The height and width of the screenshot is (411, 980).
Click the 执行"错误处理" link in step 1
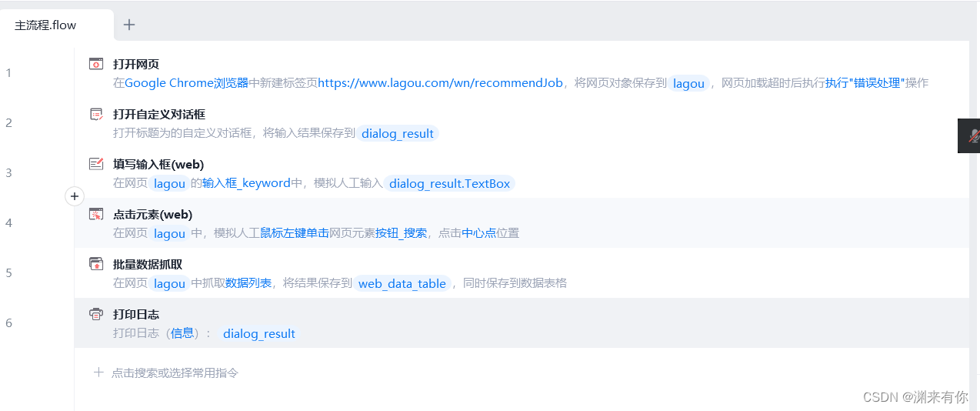pos(865,83)
